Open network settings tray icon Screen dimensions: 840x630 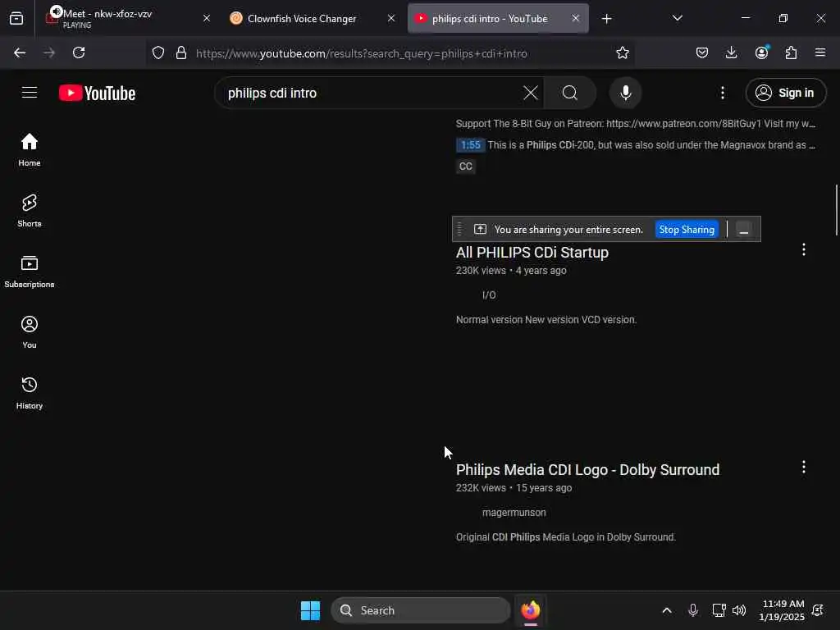click(718, 610)
